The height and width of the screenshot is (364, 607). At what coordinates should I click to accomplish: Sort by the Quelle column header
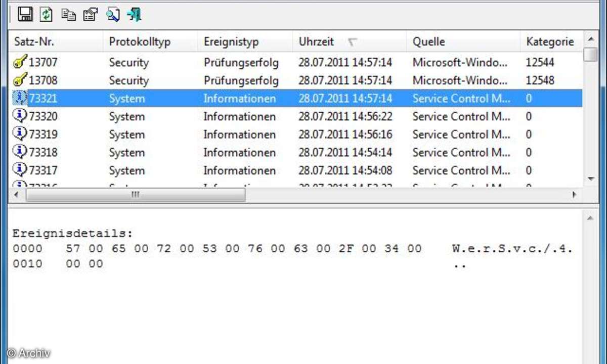463,41
